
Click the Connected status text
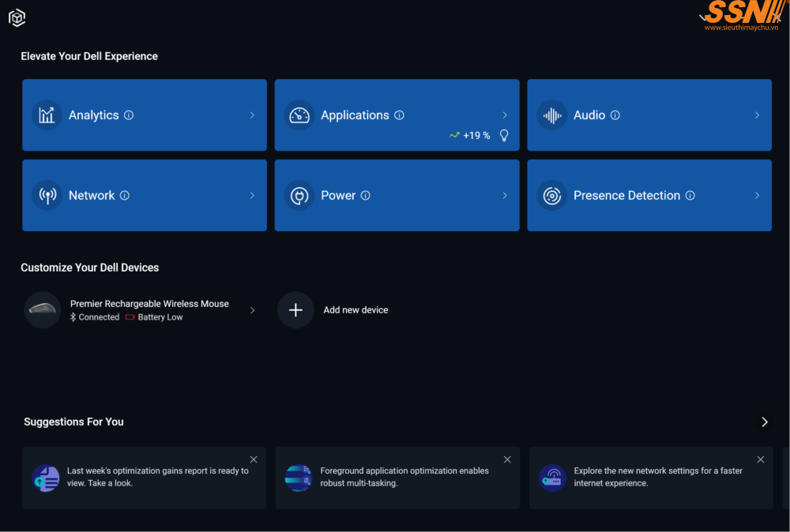click(x=100, y=317)
